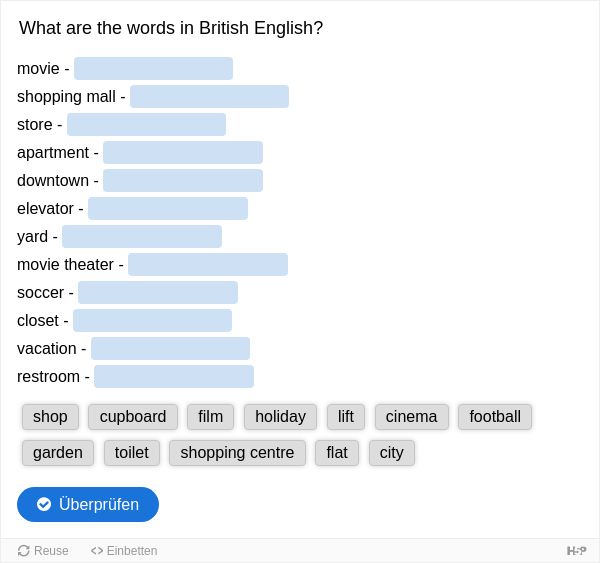Open the Einbetten embed link
Viewport: 600px width, 563px height.
[124, 550]
